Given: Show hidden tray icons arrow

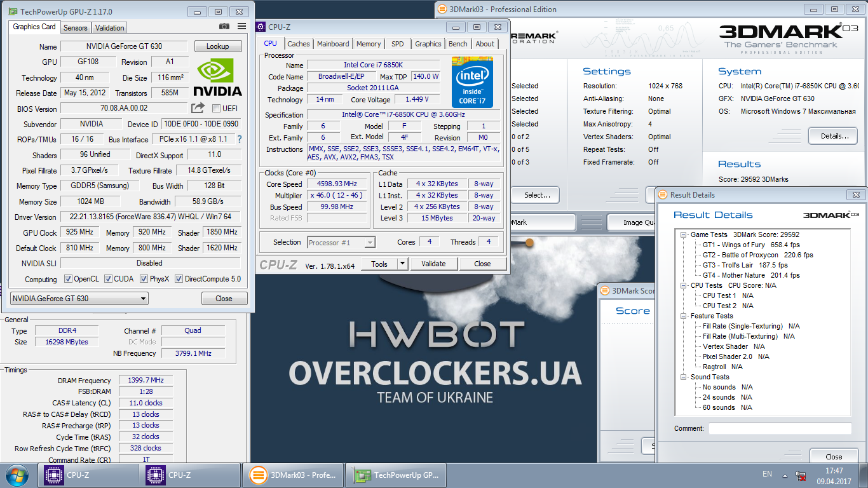Looking at the screenshot, I should tap(785, 475).
